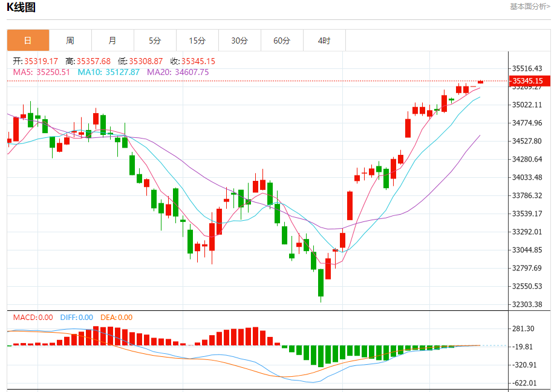Open the 30分 interval tab
The width and height of the screenshot is (557, 392).
click(239, 41)
